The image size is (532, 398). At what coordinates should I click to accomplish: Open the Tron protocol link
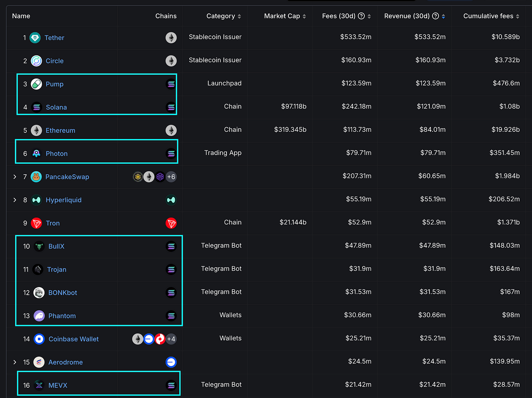click(x=53, y=223)
